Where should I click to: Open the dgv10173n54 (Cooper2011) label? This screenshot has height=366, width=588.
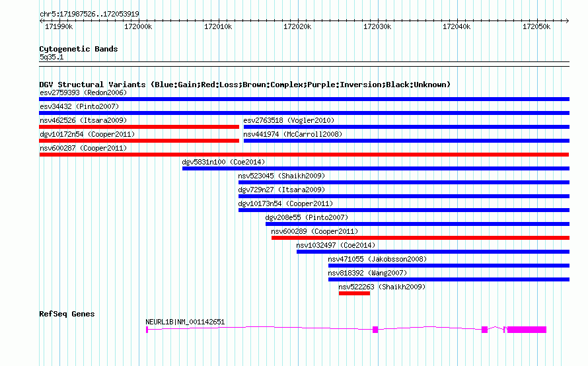(x=285, y=203)
